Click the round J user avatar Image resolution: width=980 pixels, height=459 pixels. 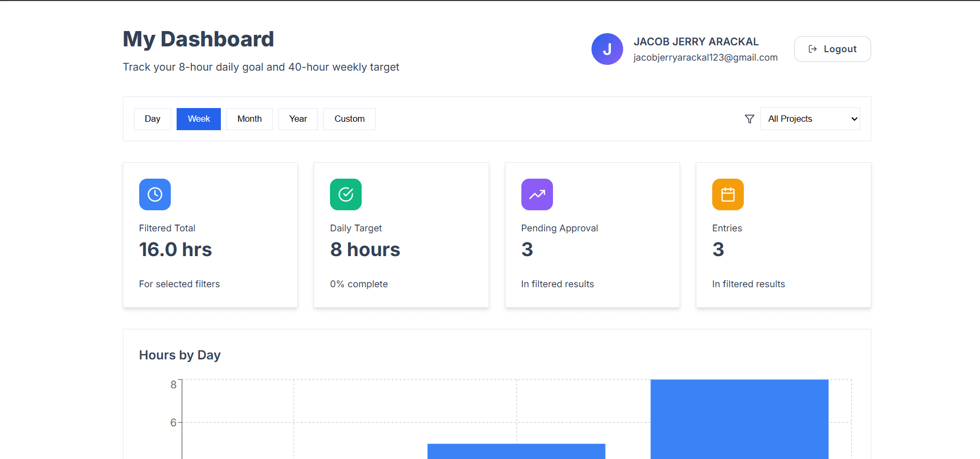607,49
